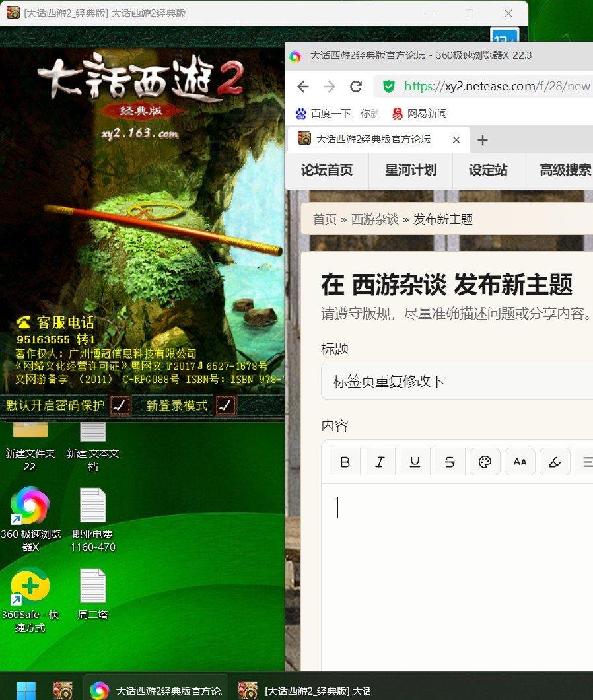The height and width of the screenshot is (700, 593).
Task: Toggle italic formatting in the post editor
Action: tap(380, 462)
